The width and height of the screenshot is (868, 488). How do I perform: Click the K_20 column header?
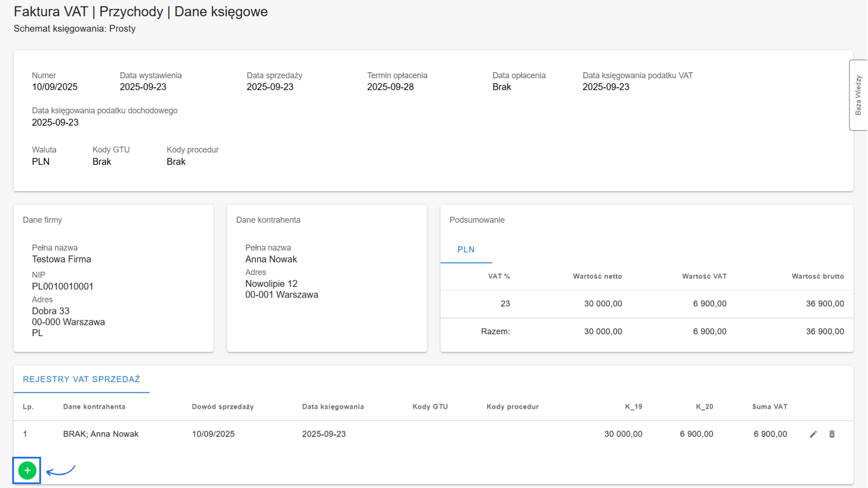(704, 407)
